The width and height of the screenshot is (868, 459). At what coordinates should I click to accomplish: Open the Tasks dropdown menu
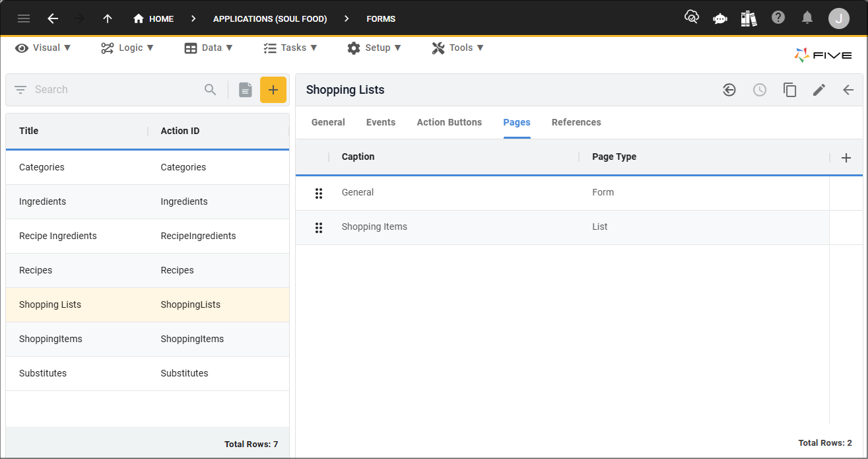(290, 48)
